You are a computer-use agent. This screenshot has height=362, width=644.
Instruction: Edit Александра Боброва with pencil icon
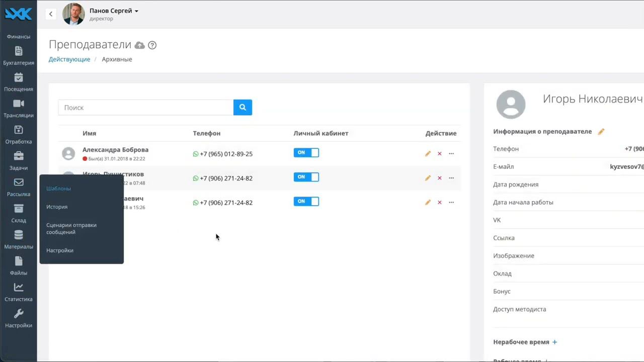pos(428,153)
